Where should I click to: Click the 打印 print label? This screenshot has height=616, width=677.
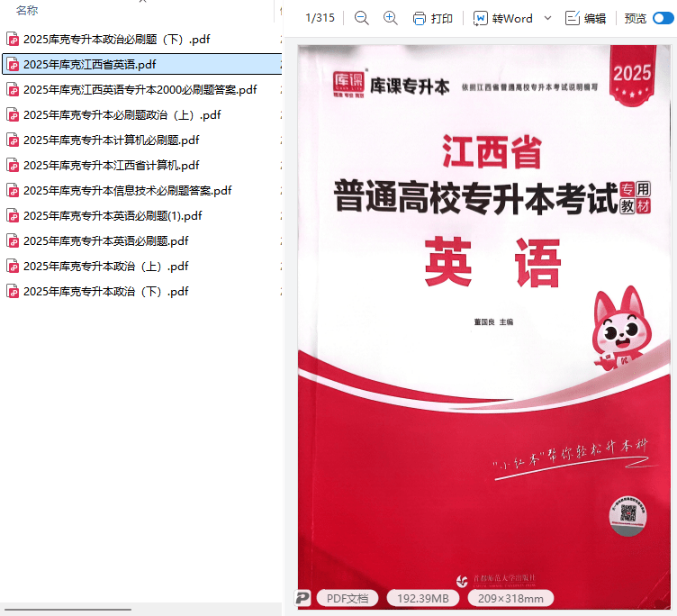click(442, 19)
